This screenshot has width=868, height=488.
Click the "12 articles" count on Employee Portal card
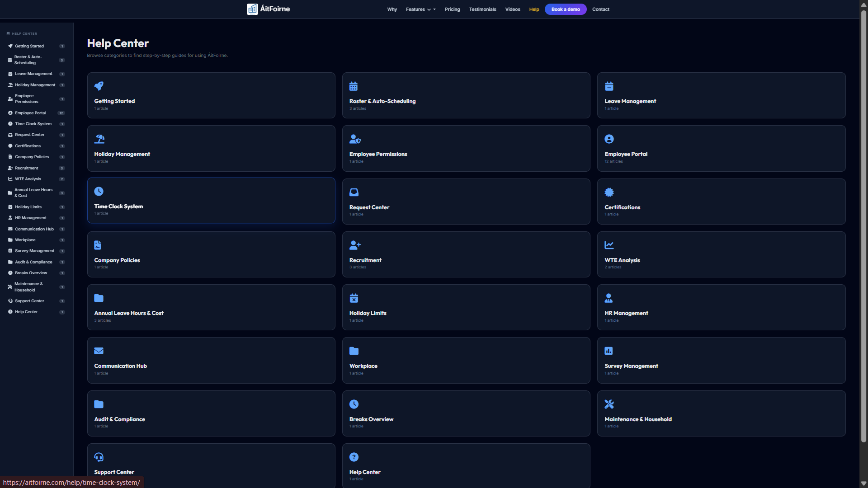pos(613,161)
